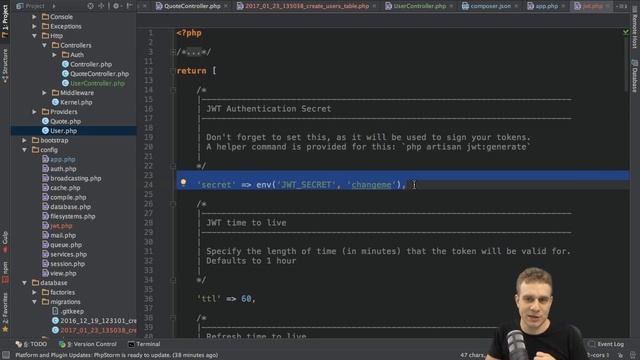This screenshot has height=360, width=640.
Task: Fold the JWT Authentication Secret comment block
Action: click(x=173, y=90)
